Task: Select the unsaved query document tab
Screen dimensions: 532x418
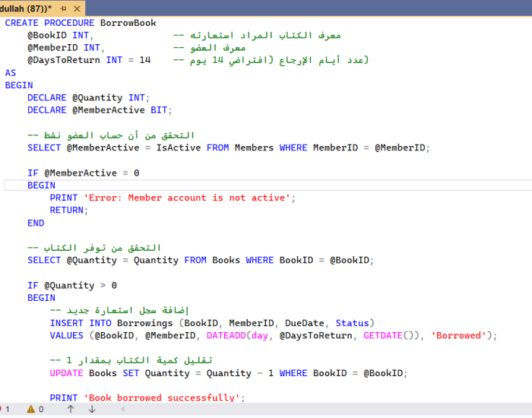Action: (x=26, y=8)
